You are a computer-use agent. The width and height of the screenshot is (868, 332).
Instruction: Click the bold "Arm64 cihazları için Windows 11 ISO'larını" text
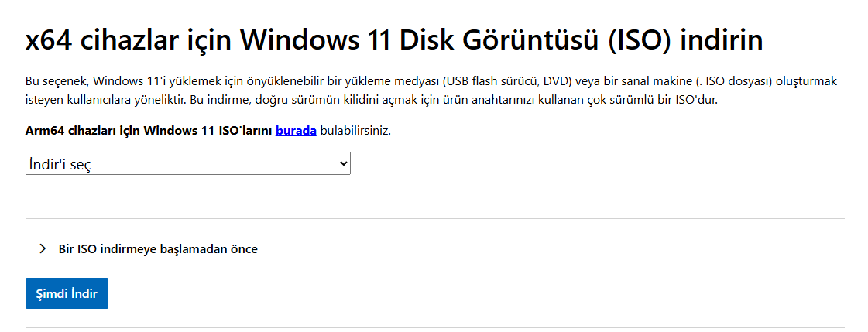(x=149, y=131)
